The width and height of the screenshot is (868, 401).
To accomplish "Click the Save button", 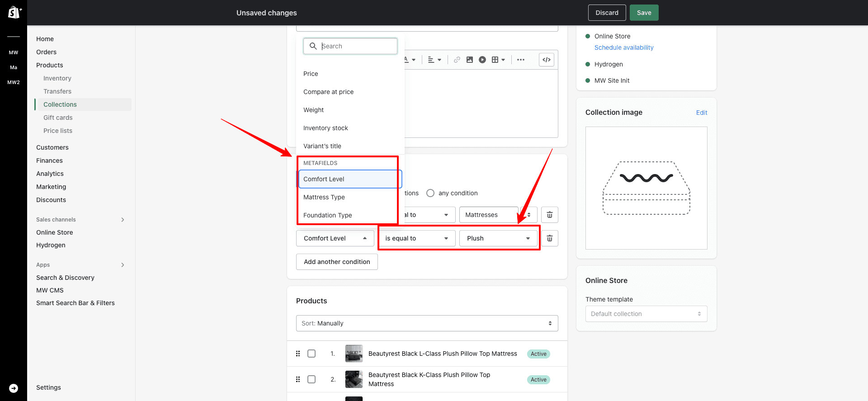I will click(644, 13).
